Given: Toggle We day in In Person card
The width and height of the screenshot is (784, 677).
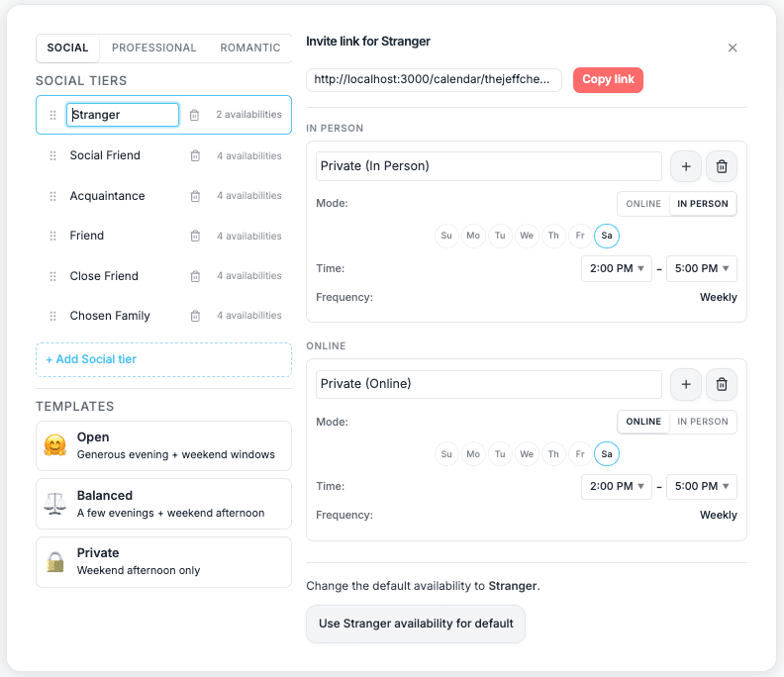Looking at the screenshot, I should [527, 236].
